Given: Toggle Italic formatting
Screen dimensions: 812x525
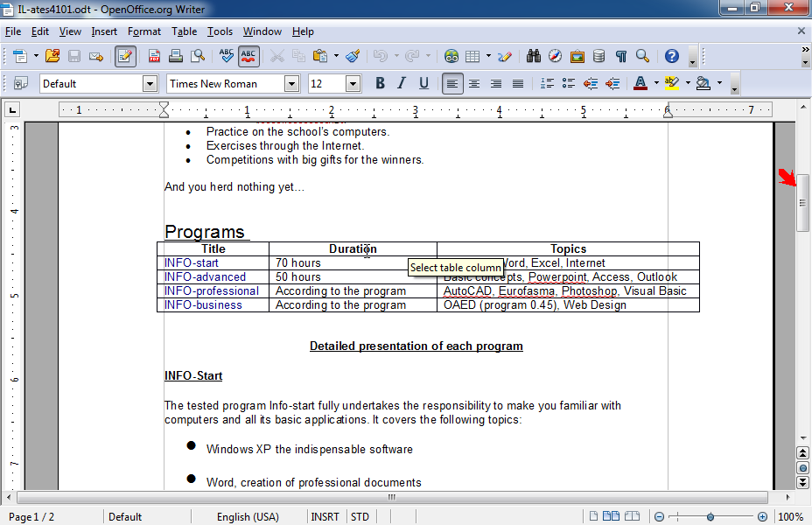Looking at the screenshot, I should point(402,83).
